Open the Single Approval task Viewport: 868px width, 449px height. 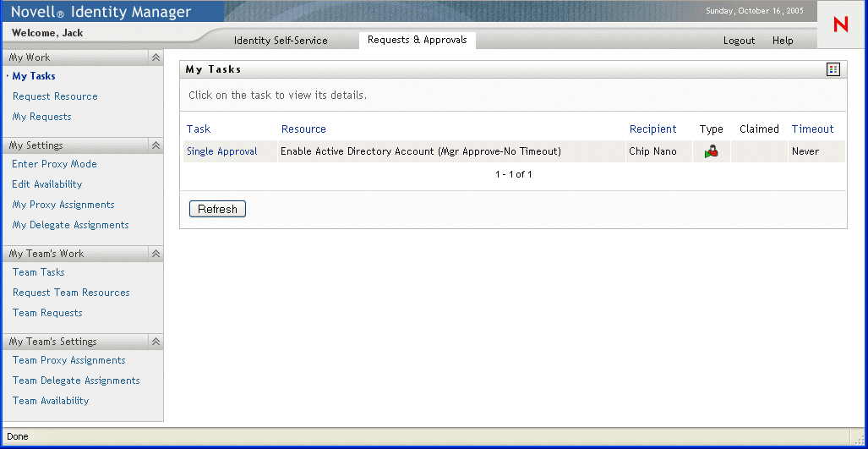tap(222, 152)
